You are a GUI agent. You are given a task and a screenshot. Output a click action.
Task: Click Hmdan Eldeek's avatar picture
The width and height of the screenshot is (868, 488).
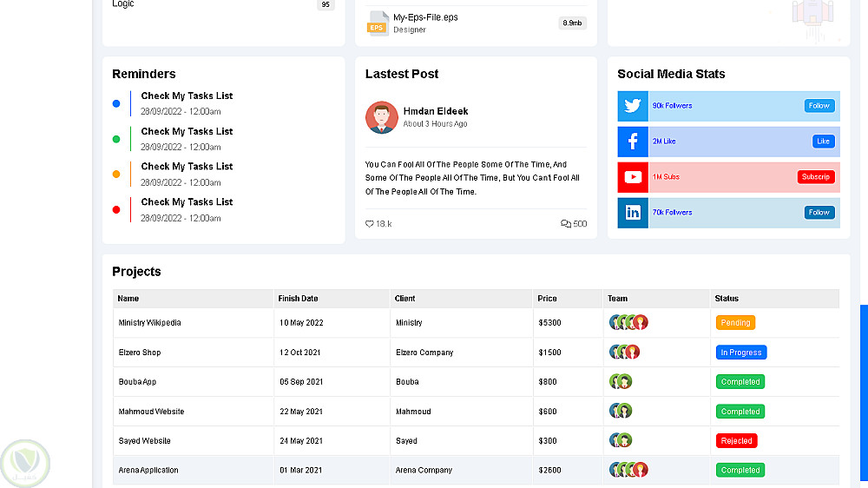tap(382, 117)
